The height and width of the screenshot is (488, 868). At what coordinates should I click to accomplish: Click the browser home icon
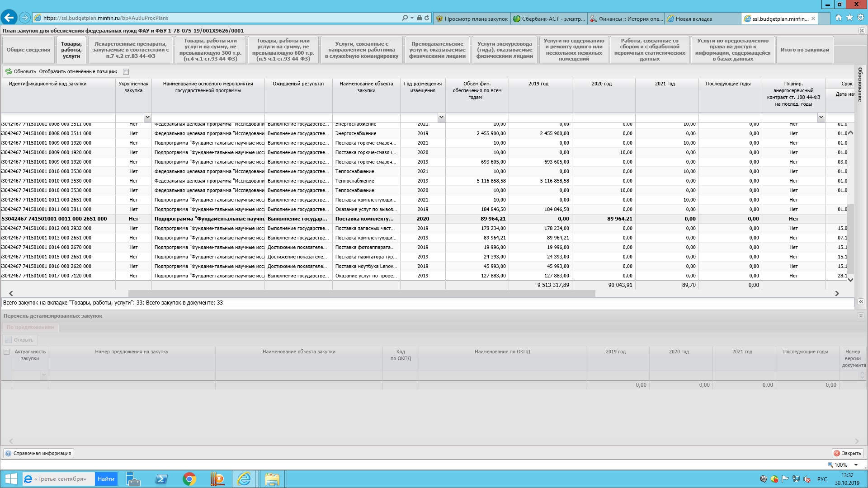tap(839, 18)
